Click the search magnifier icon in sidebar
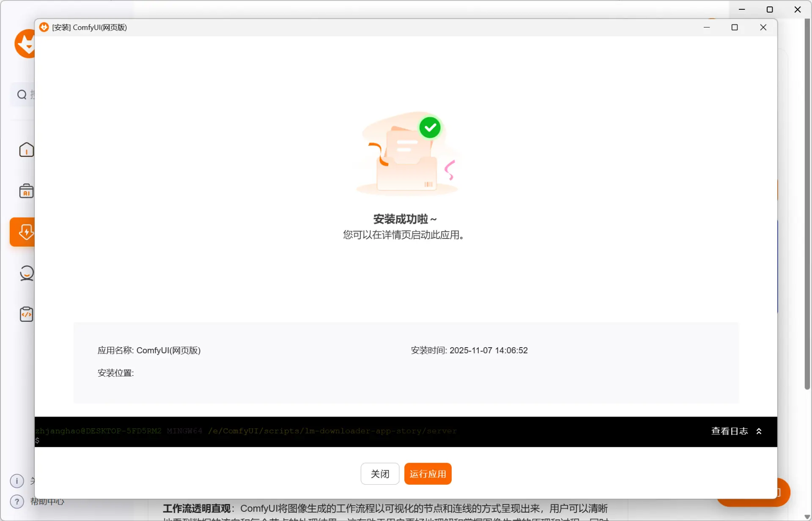Image resolution: width=812 pixels, height=521 pixels. (22, 95)
